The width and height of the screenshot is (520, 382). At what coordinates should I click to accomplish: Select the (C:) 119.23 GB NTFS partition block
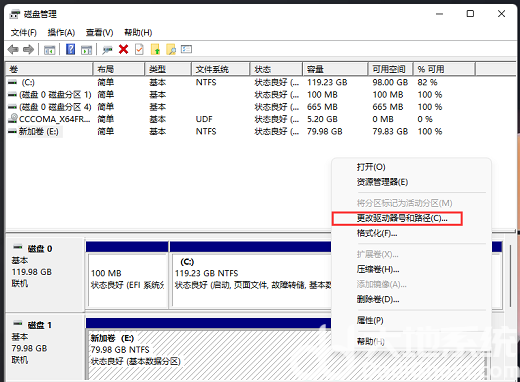tap(251, 280)
